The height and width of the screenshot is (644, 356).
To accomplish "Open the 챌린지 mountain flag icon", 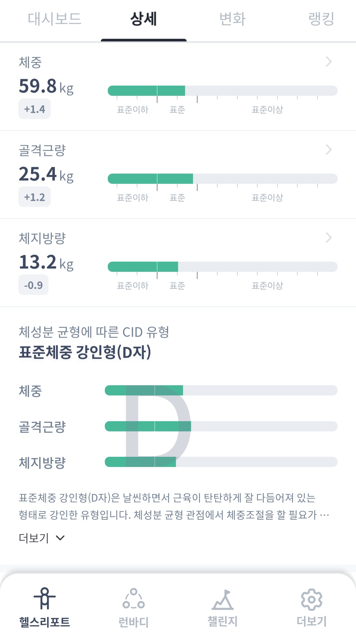I will pyautogui.click(x=222, y=600).
